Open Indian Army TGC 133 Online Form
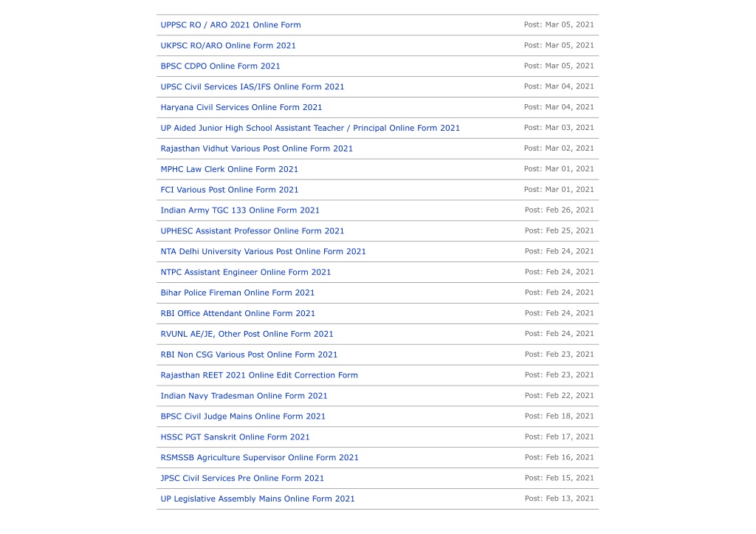Screen dimensions: 756x534 (240, 210)
